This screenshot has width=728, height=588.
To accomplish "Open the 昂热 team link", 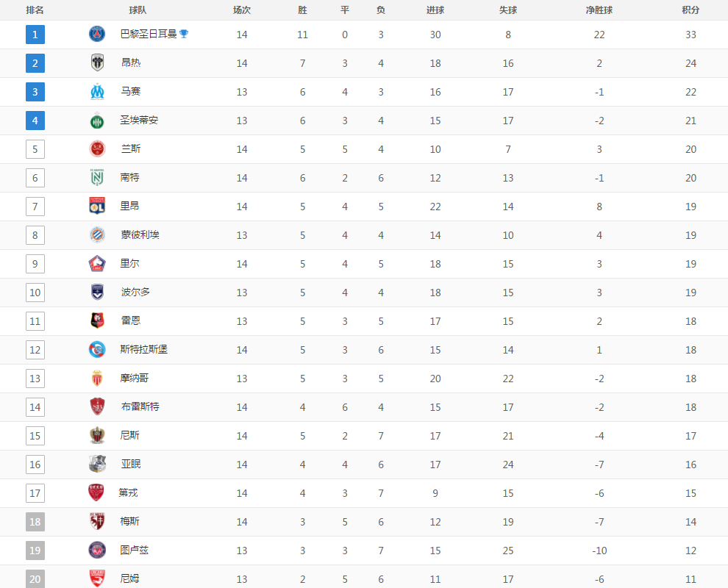I will [130, 62].
